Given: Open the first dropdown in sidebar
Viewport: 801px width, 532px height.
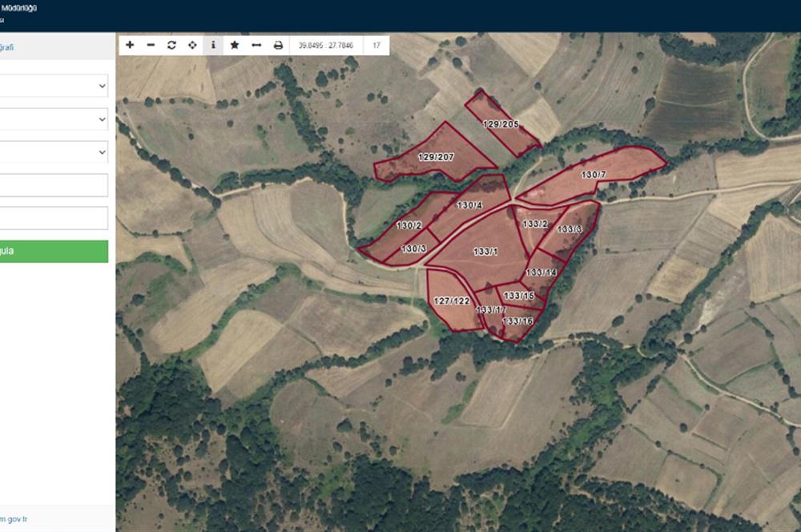Looking at the screenshot, I should 53,86.
